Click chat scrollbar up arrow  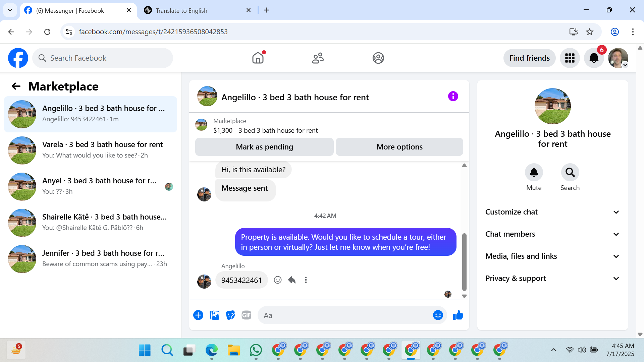[464, 165]
